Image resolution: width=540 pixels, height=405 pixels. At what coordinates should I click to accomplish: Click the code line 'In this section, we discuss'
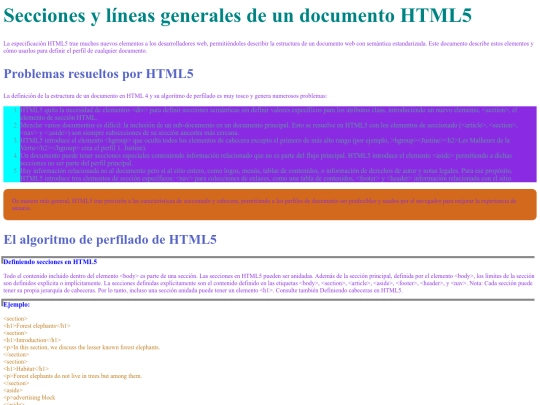pos(82,347)
